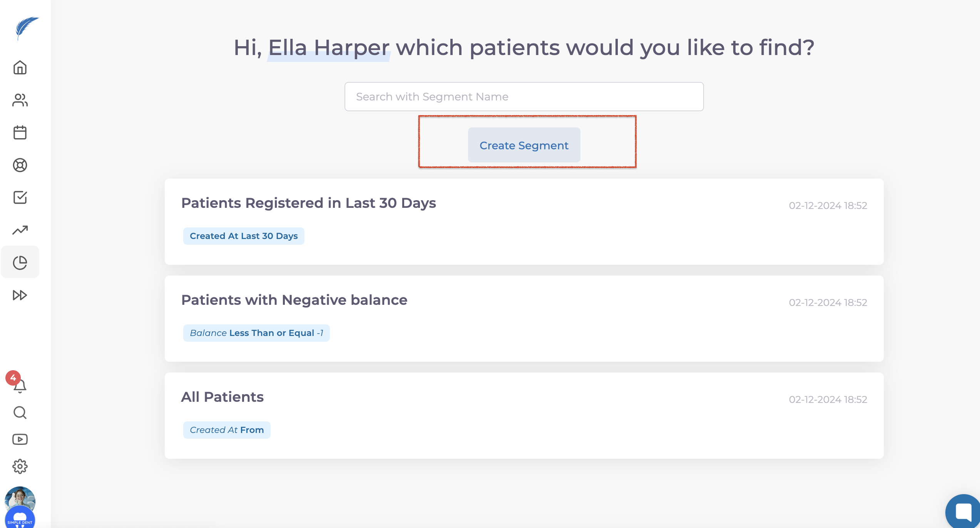Open the chat support bubble
980x528 pixels.
point(963,512)
